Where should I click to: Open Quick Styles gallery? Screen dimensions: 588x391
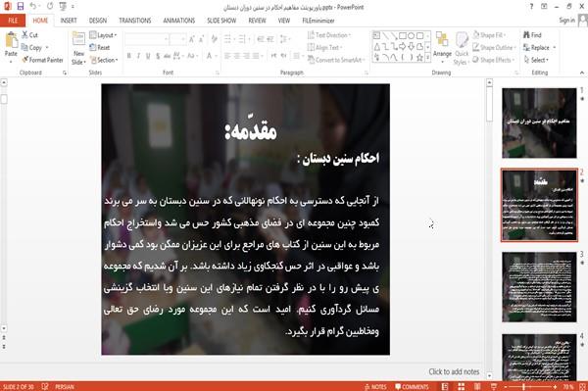coord(462,49)
